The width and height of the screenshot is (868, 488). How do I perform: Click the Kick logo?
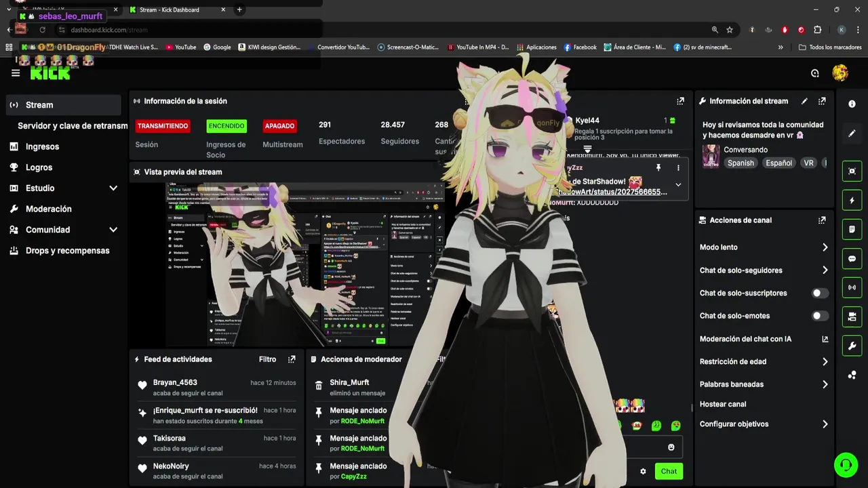click(x=50, y=73)
